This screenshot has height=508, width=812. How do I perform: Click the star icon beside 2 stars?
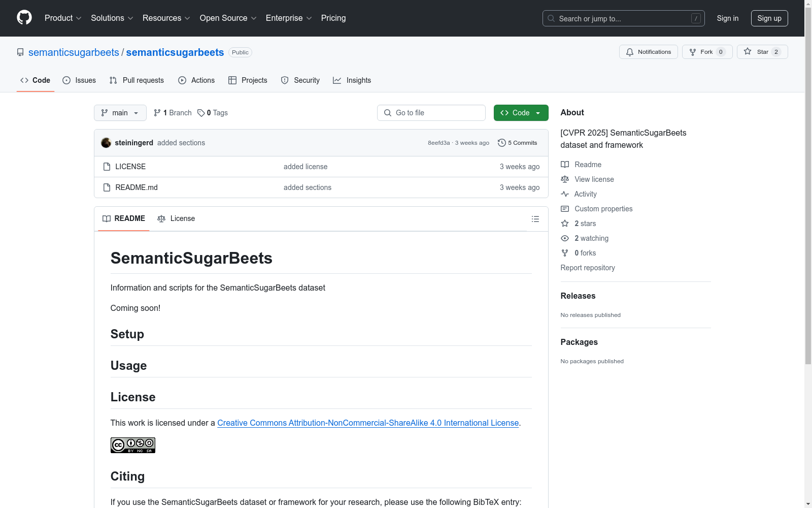pos(565,224)
